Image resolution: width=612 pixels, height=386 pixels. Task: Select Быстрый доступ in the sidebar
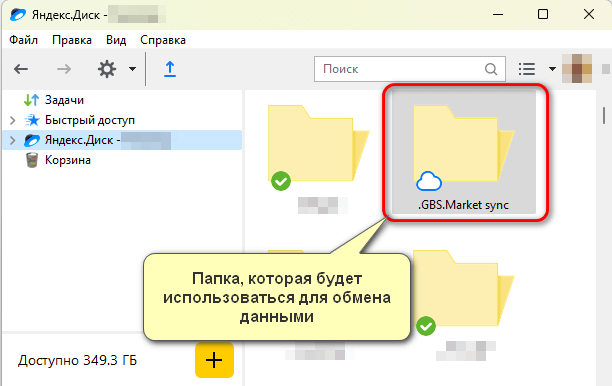coord(90,120)
